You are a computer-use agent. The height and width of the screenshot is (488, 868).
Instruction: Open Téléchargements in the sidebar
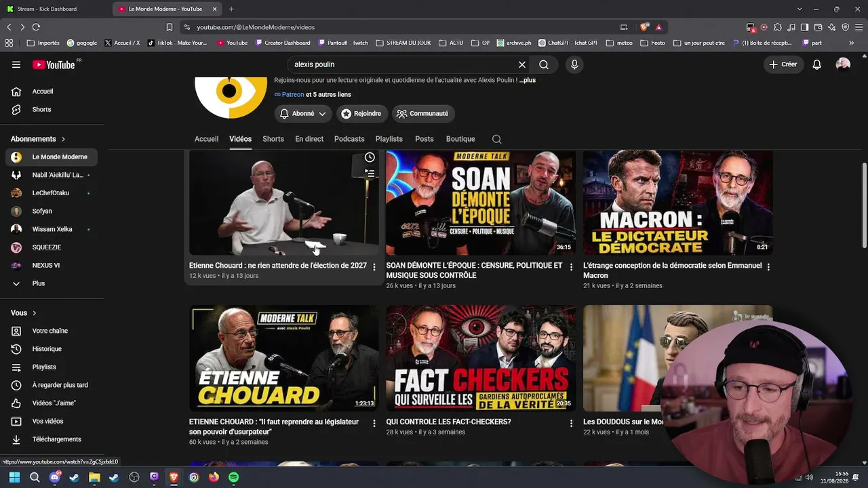[x=52, y=439]
